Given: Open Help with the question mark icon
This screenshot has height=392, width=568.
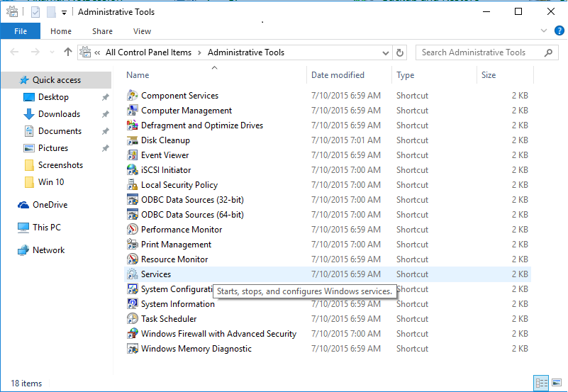Looking at the screenshot, I should click(x=559, y=30).
